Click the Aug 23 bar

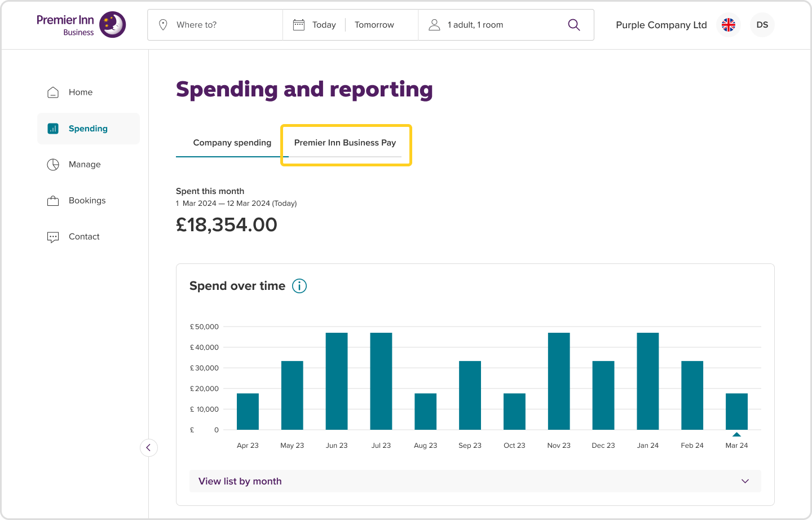click(426, 412)
